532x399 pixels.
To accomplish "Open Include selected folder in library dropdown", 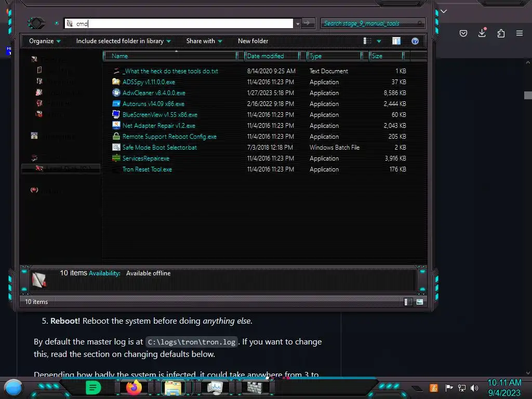I will pyautogui.click(x=124, y=41).
